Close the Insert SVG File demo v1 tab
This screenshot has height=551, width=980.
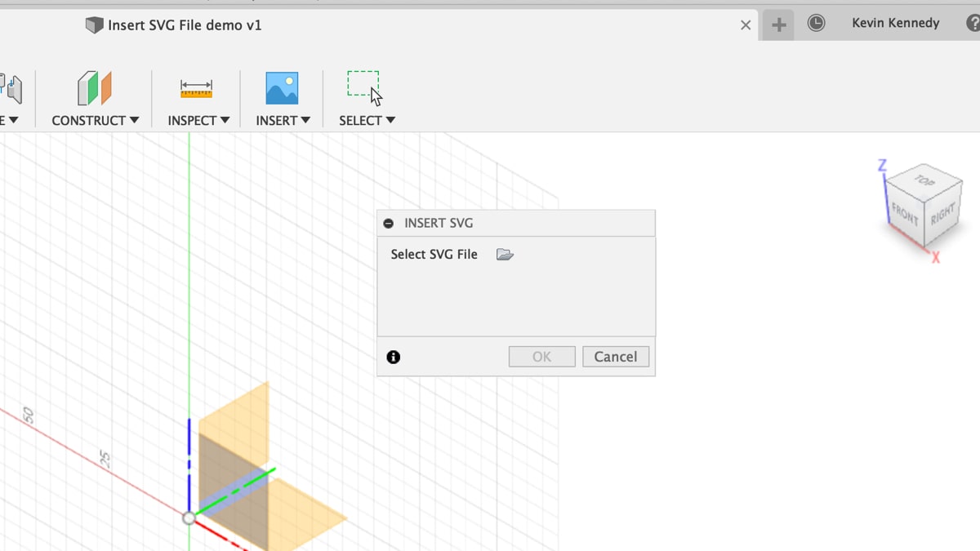[x=746, y=25]
